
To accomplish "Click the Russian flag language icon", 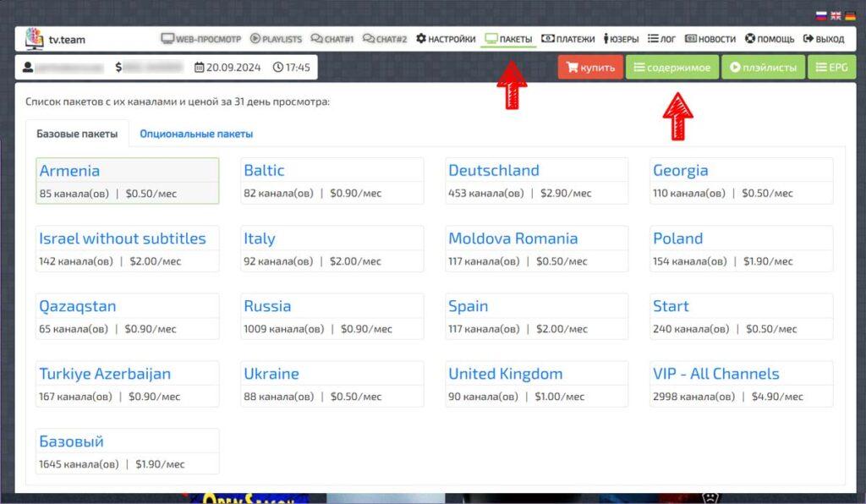I will 821,16.
